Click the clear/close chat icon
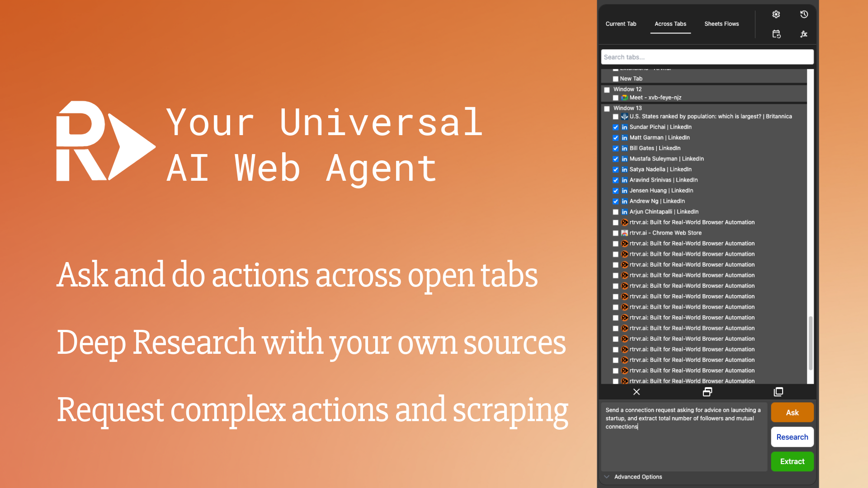868x488 pixels. (637, 391)
